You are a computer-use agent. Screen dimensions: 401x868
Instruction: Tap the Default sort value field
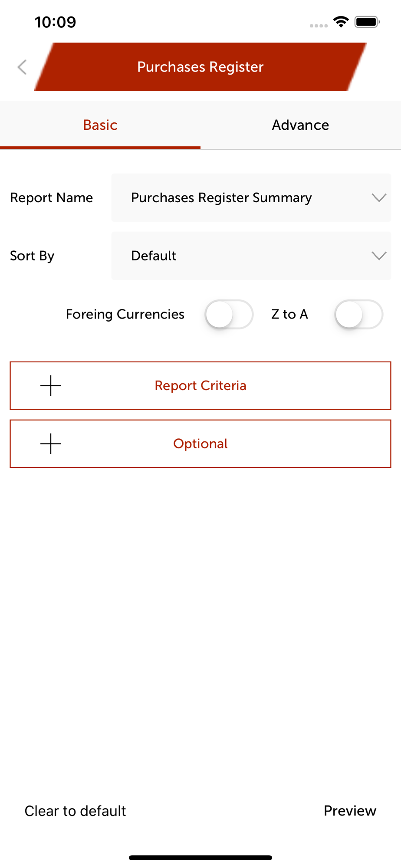click(251, 256)
